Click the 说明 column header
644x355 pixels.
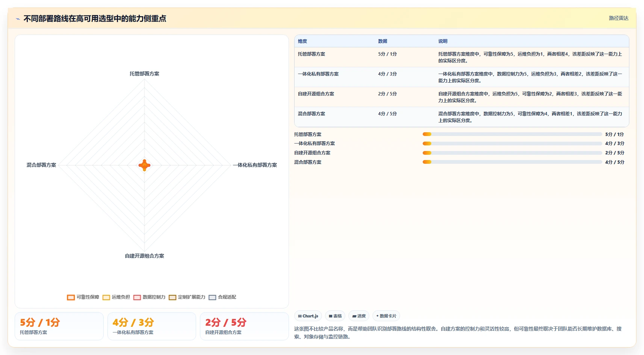[443, 41]
